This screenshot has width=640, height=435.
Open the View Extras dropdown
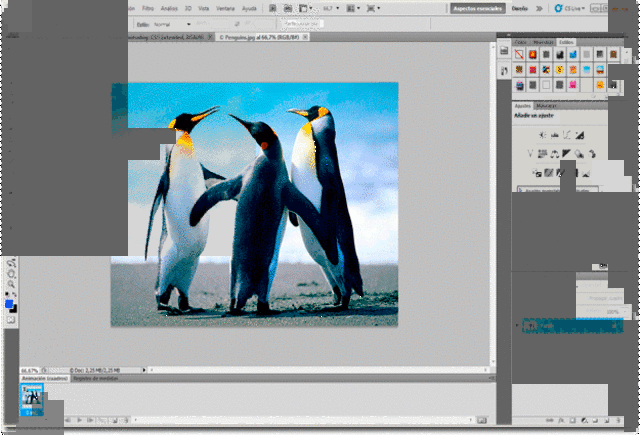pyautogui.click(x=306, y=8)
